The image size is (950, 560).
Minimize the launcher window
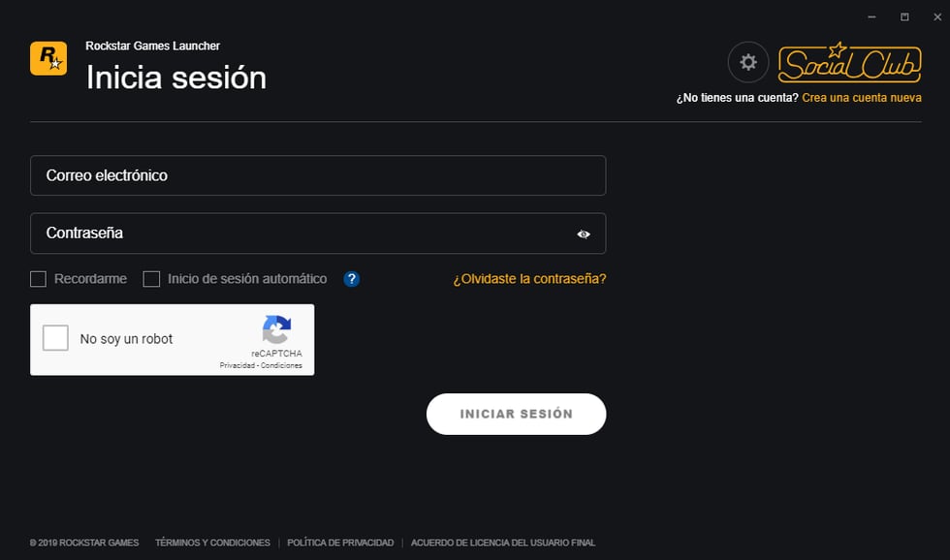coord(871,16)
